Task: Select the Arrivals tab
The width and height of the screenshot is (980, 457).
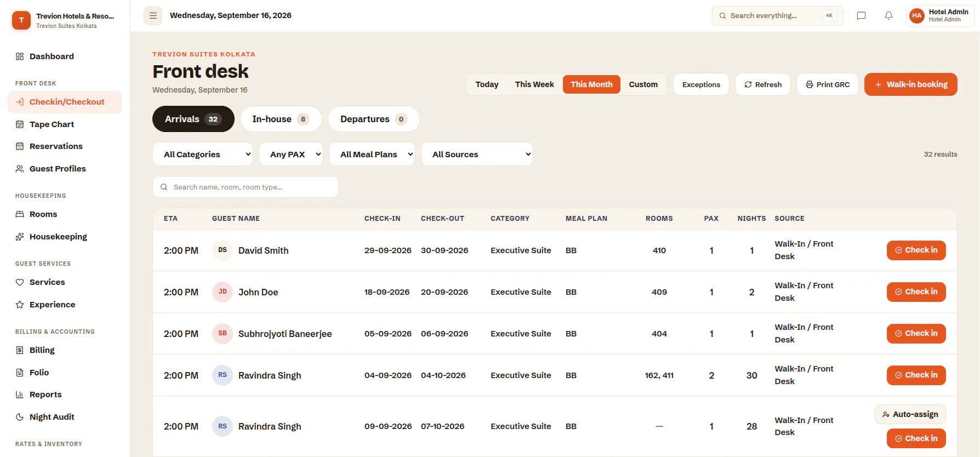Action: pos(193,119)
